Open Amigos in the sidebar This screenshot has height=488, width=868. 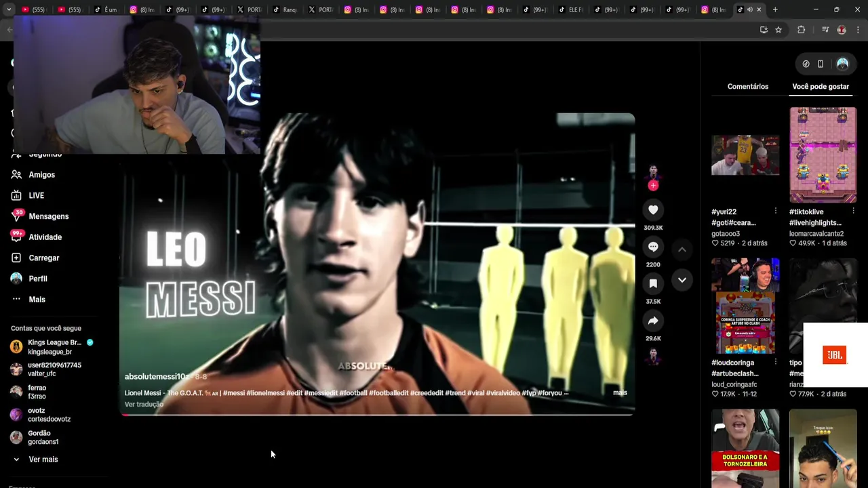point(41,175)
